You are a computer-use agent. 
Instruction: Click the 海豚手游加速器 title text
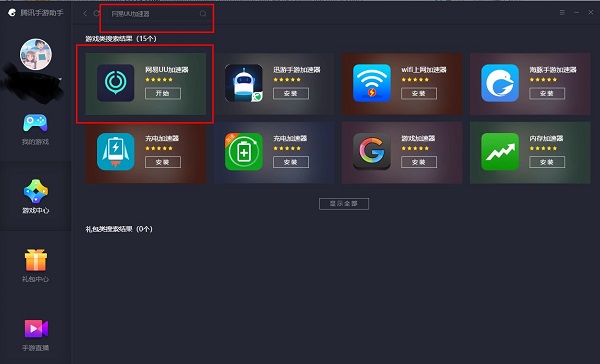click(553, 70)
